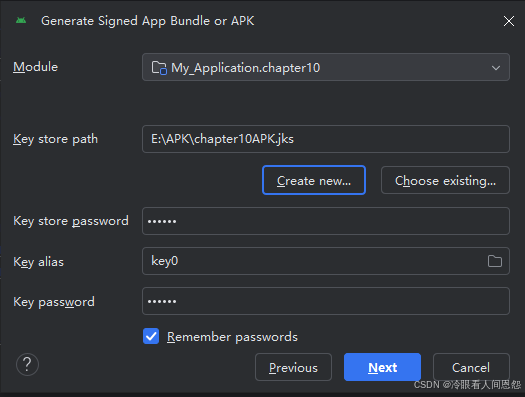Close the Generate Signed App Bundle dialog
The height and width of the screenshot is (397, 525).
(x=509, y=21)
